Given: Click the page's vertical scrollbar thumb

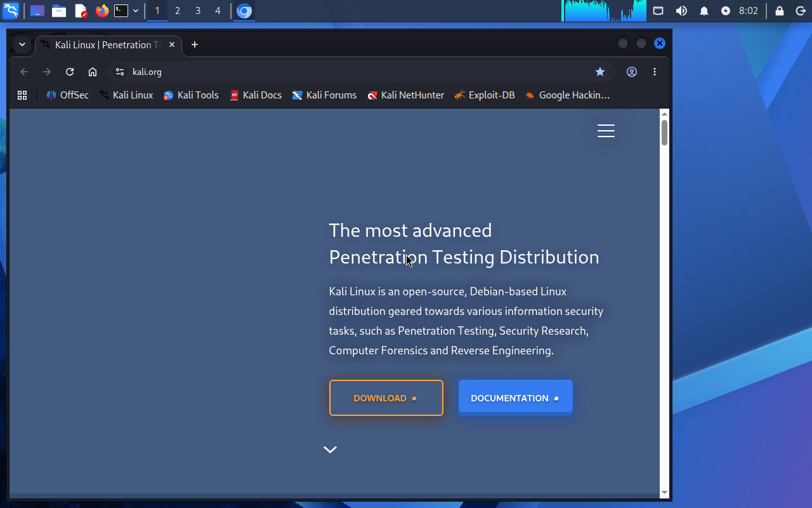Looking at the screenshot, I should point(664,132).
